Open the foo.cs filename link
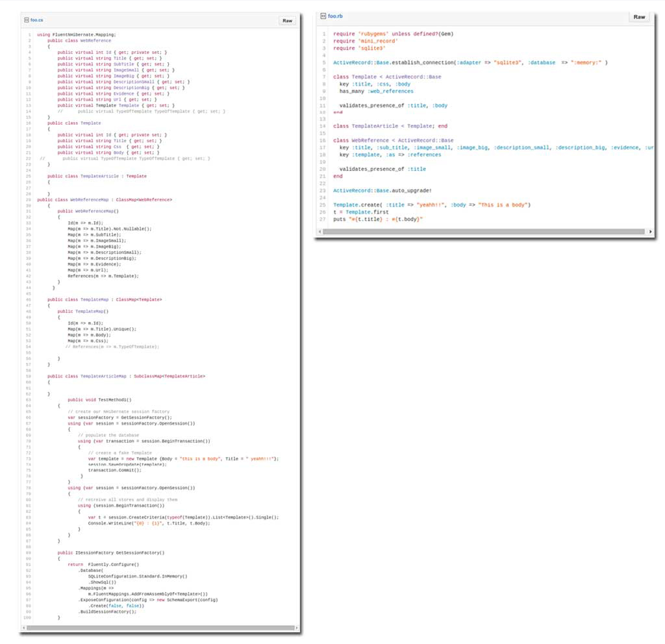The width and height of the screenshot is (665, 644). point(37,20)
